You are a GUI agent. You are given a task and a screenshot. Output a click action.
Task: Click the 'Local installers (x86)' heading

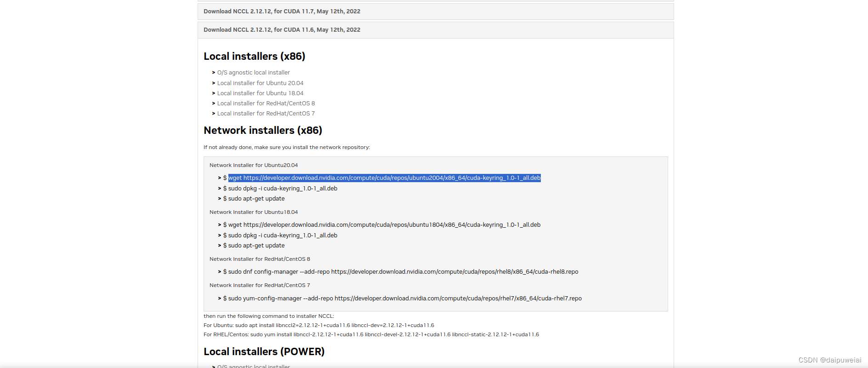point(255,56)
